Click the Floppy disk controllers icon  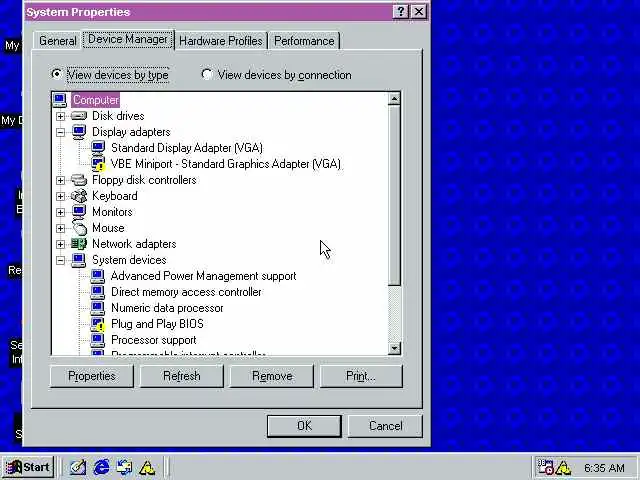point(79,180)
